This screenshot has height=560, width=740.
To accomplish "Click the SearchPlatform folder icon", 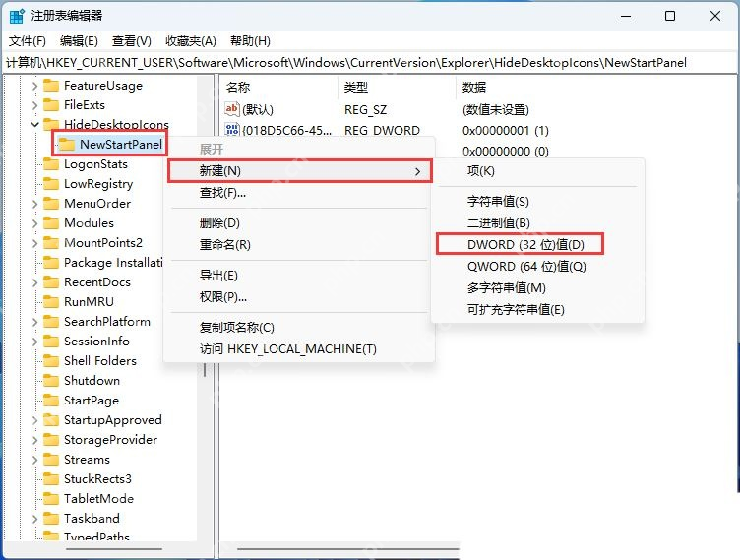I will tap(51, 322).
